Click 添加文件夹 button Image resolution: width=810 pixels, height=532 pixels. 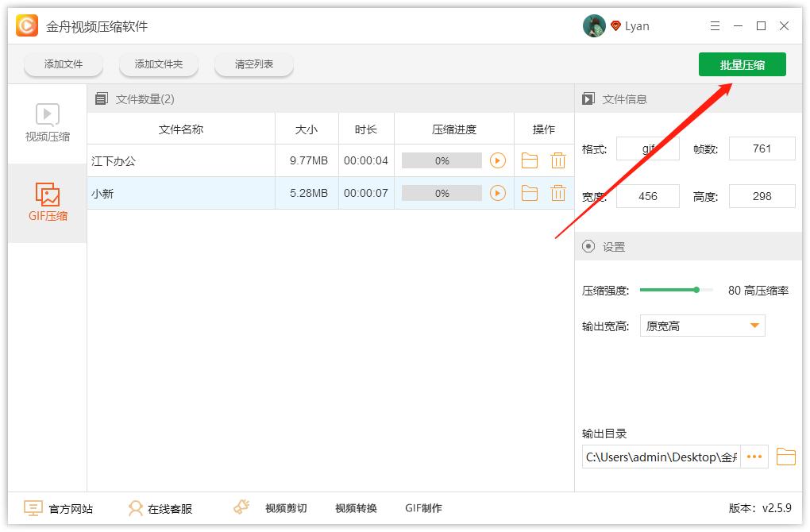point(159,64)
